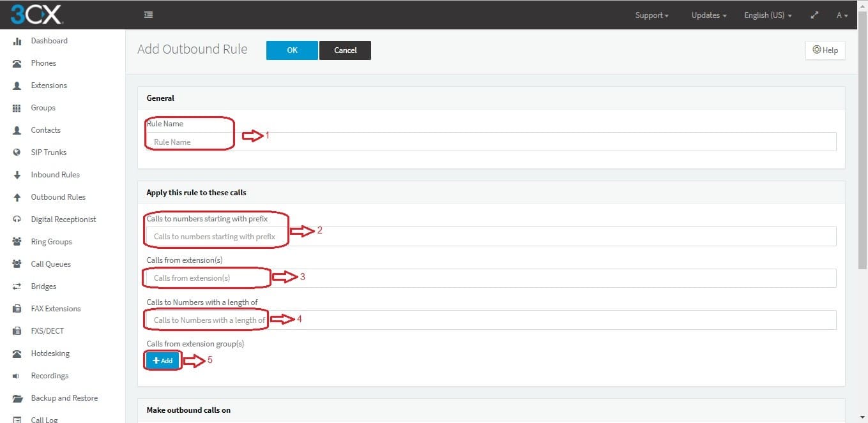The height and width of the screenshot is (423, 868).
Task: Go to Digital Receptionist page
Action: [x=64, y=219]
